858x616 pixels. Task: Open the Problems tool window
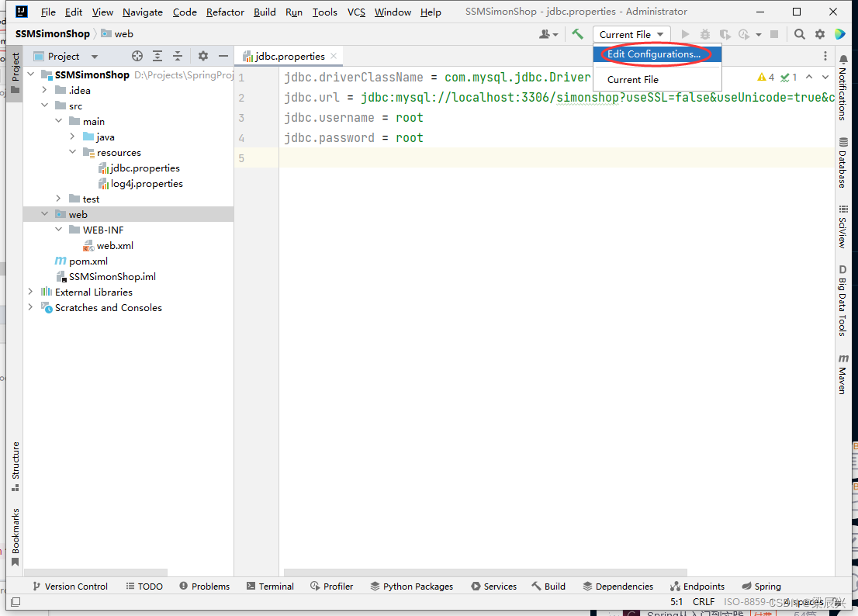click(205, 586)
